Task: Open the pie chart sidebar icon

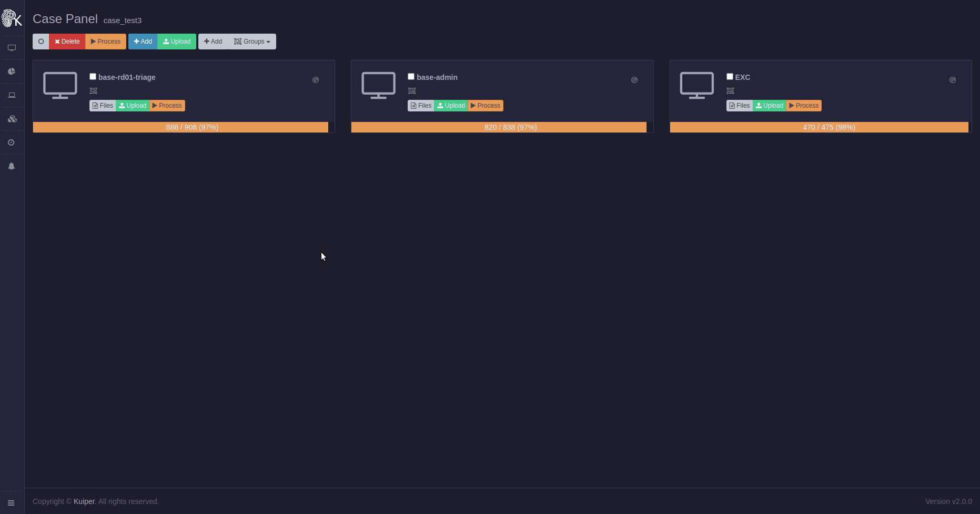Action: pyautogui.click(x=12, y=71)
